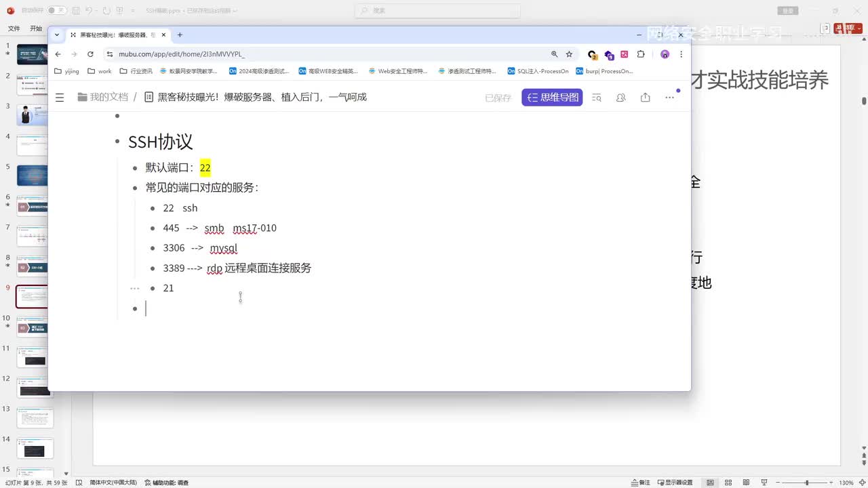Click the PowerPoint save icon
This screenshot has width=868, height=488.
pos(76,10)
